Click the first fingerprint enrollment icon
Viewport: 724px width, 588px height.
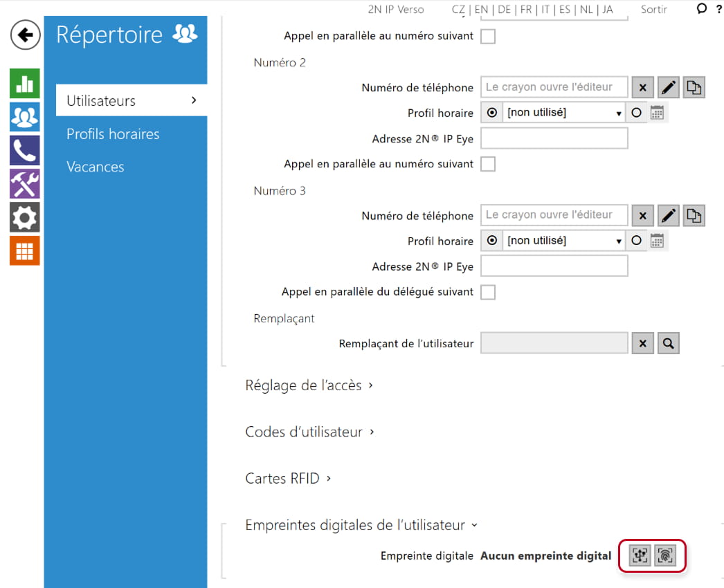tap(640, 555)
